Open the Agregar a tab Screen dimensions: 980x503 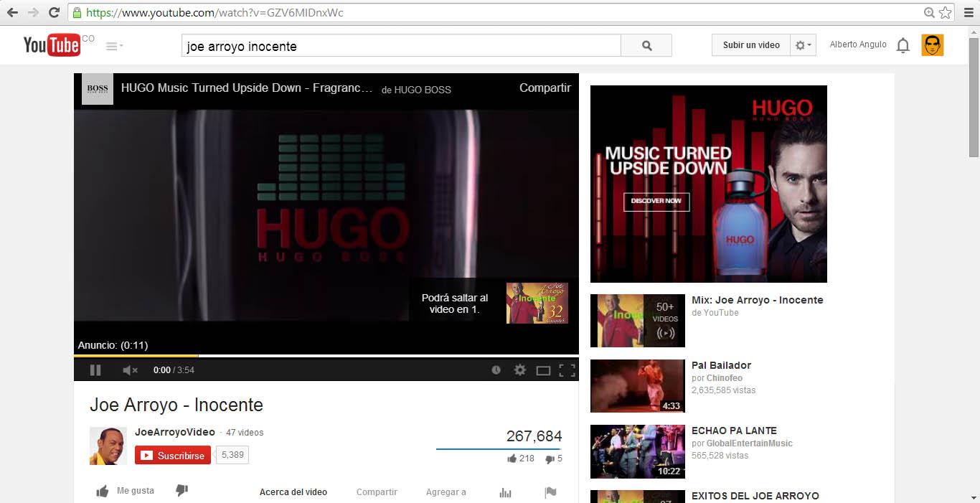(x=446, y=492)
